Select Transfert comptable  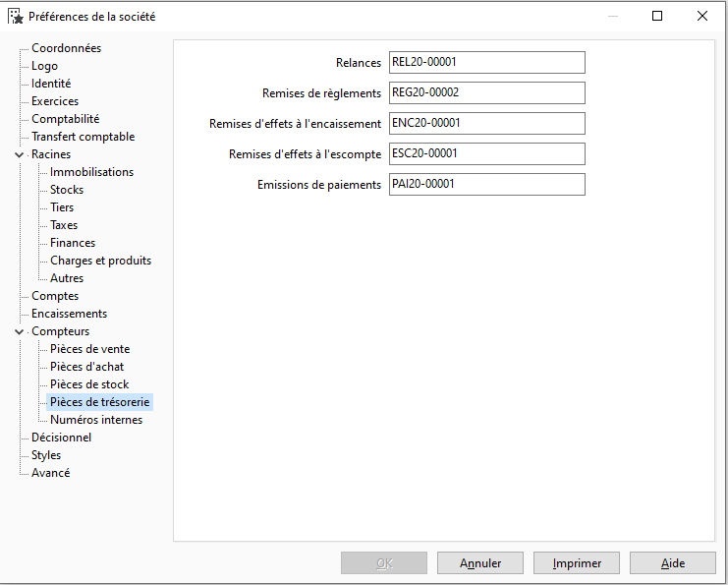84,137
